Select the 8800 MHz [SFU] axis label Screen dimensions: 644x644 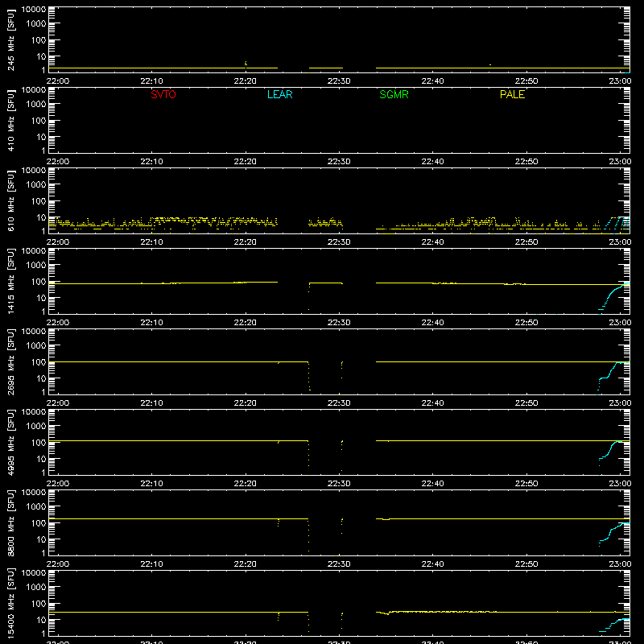pos(10,522)
